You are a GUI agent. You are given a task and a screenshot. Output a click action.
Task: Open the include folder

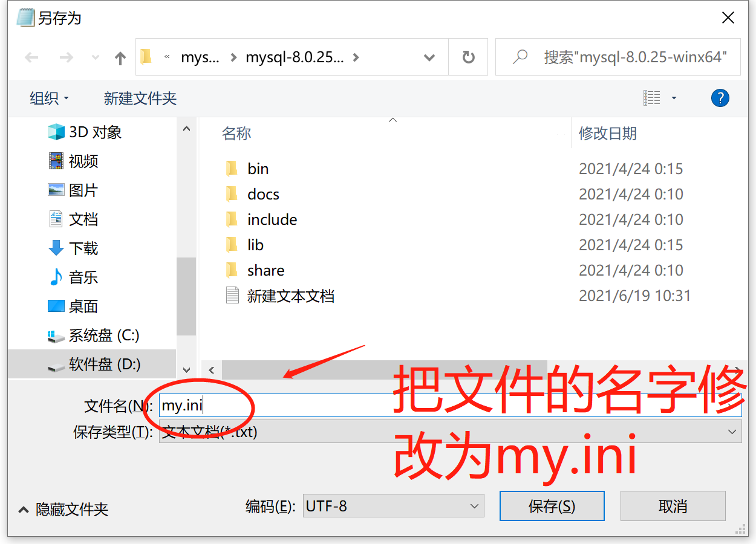(x=272, y=219)
